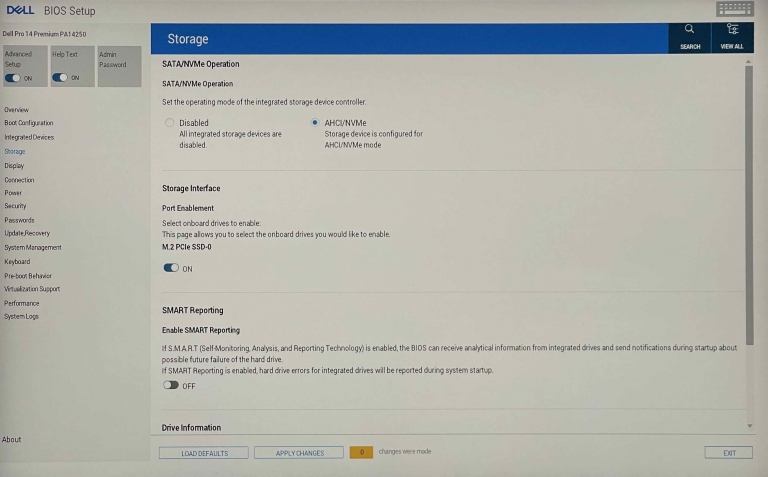
Task: Click the SMART Reporting heading
Action: tap(192, 310)
